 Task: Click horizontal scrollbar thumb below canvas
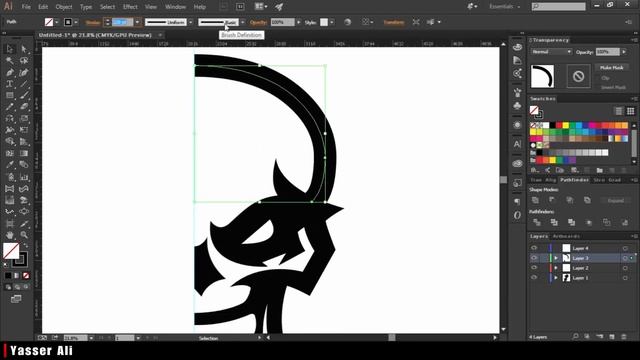[392, 338]
